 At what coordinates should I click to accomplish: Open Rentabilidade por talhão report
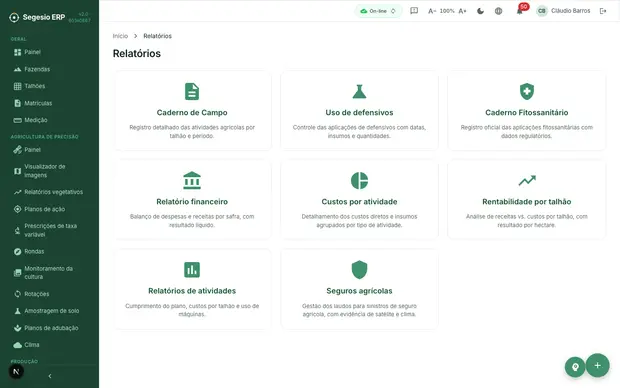pos(527,200)
